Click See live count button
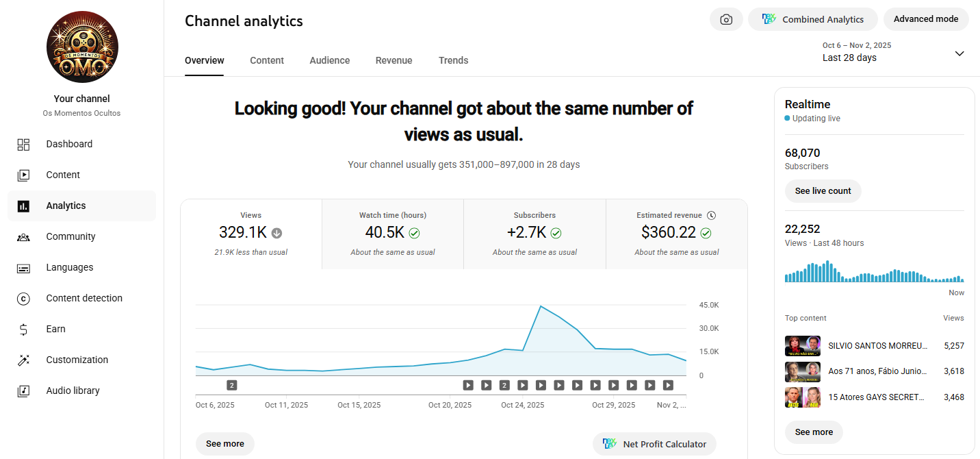The height and width of the screenshot is (459, 980). tap(823, 191)
